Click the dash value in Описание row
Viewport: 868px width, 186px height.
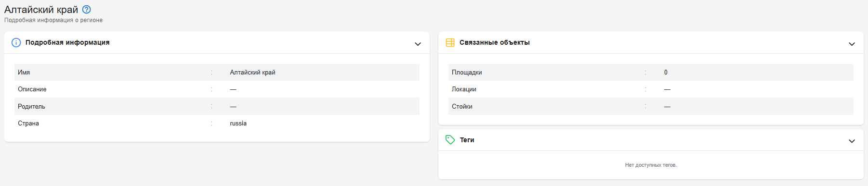[233, 89]
